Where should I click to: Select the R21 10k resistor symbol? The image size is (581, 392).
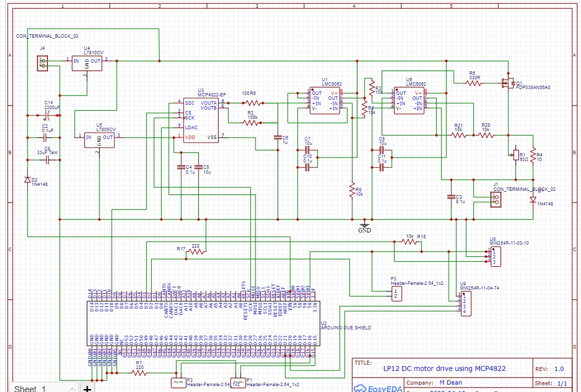(x=459, y=135)
